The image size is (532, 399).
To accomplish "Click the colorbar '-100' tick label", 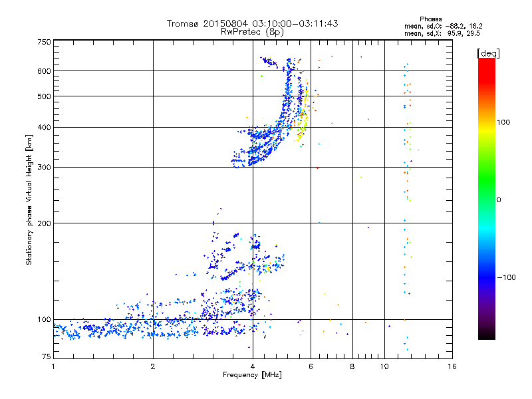I will click(506, 277).
